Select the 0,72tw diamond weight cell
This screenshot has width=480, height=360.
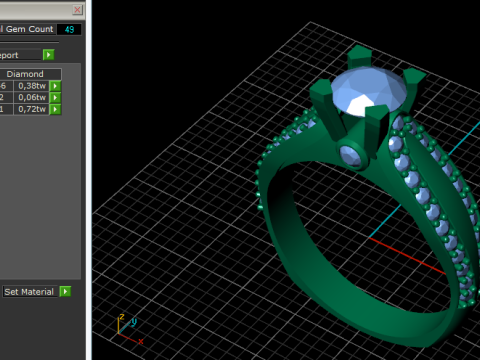[x=32, y=109]
